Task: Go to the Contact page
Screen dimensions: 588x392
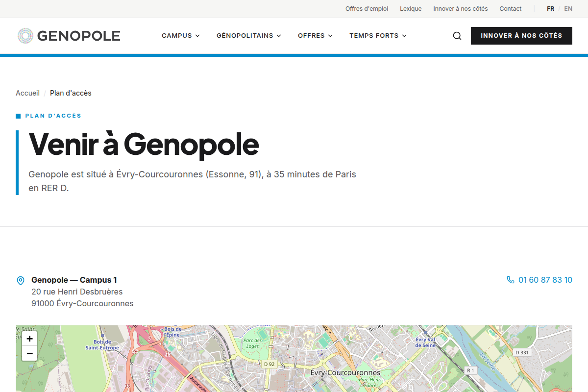Action: [511, 9]
